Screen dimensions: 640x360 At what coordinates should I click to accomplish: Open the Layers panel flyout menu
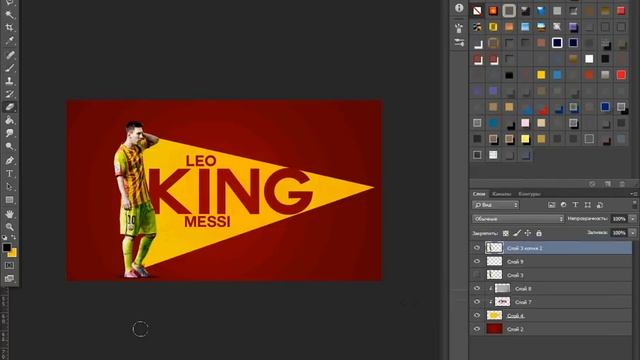pos(634,194)
